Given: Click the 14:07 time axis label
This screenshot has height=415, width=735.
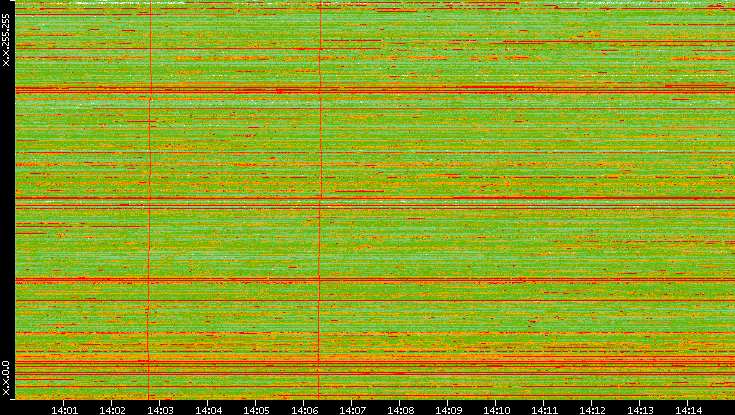Looking at the screenshot, I should click(352, 410).
